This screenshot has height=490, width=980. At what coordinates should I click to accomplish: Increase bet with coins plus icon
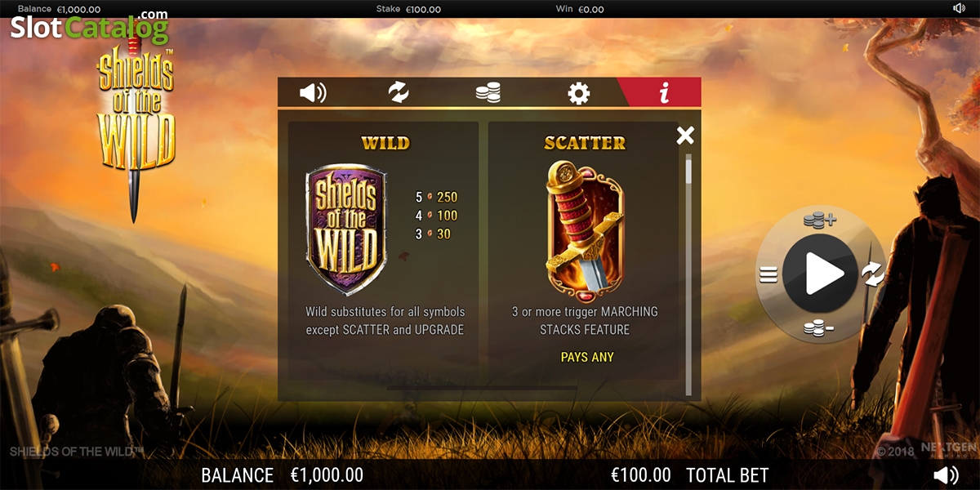[819, 220]
